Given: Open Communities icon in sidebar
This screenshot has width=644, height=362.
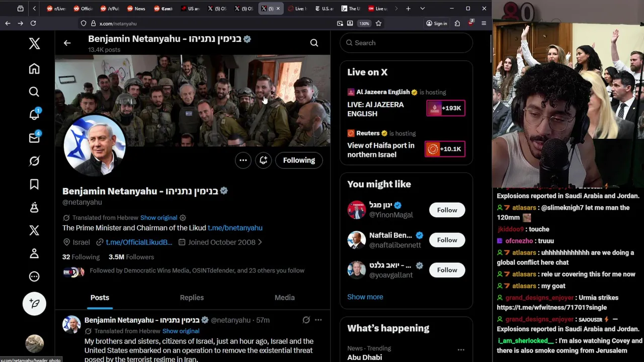Looking at the screenshot, I should coord(34,207).
